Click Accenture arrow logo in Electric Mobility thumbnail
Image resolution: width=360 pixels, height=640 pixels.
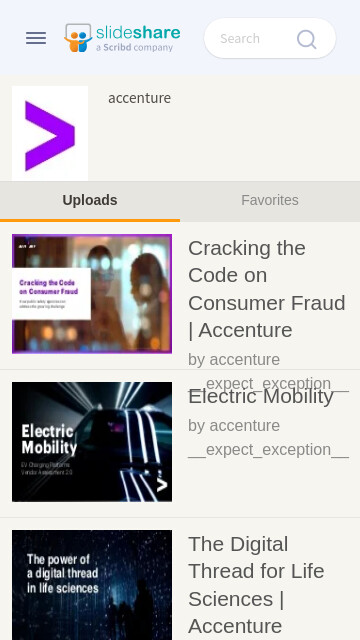click(162, 483)
